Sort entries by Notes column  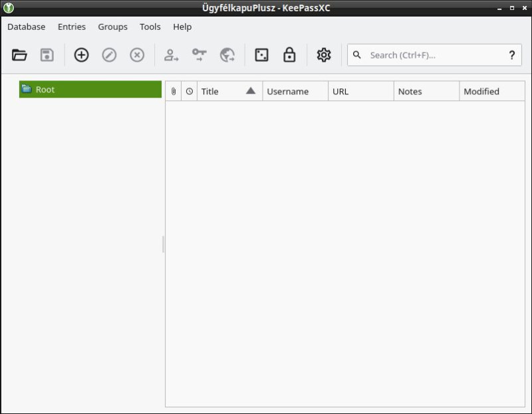click(x=426, y=91)
